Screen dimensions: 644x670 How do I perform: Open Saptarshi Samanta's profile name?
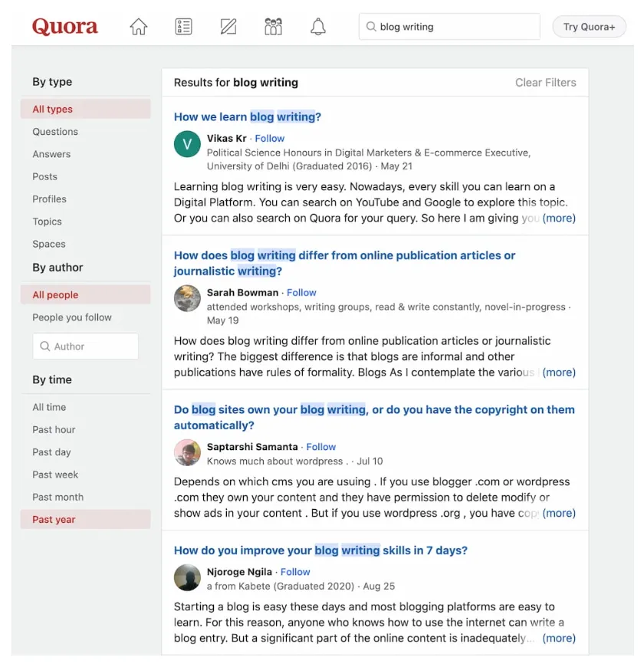(x=252, y=447)
